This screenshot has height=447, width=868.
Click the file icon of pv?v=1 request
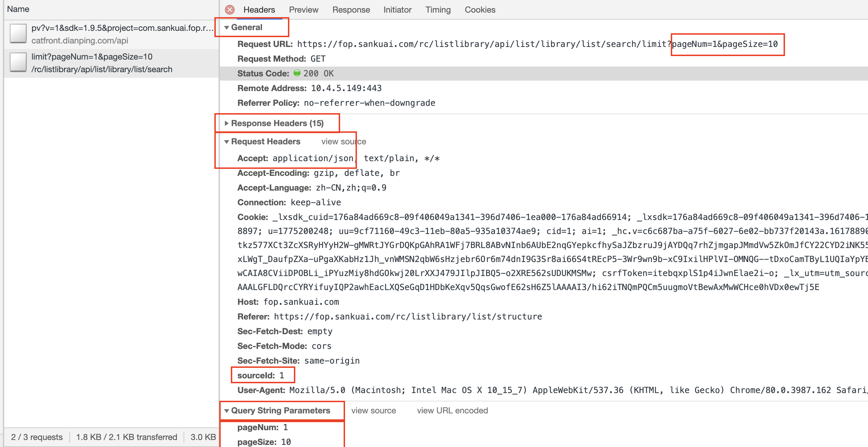point(18,33)
